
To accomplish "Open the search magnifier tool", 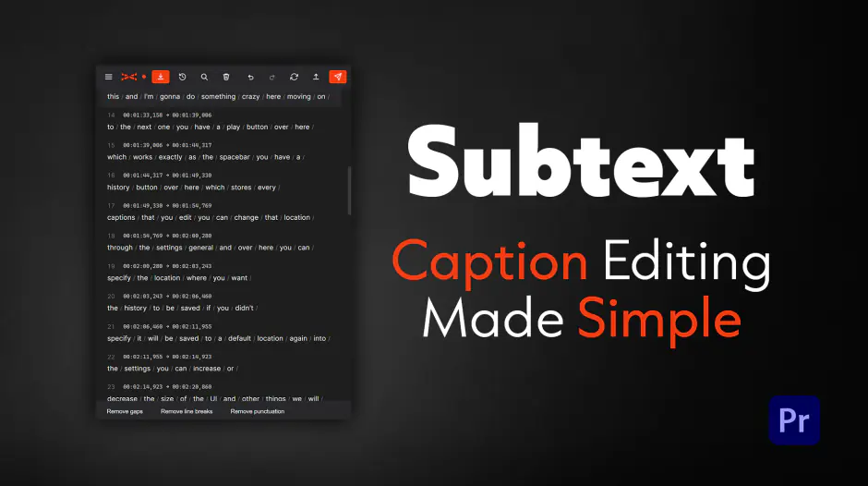I will click(x=204, y=77).
